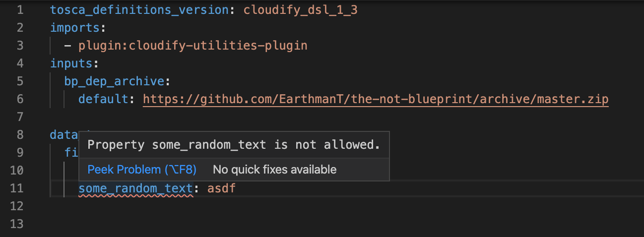Screen dimensions: 644x237
Task: Click the asdf value on line 11
Action: coord(221,188)
